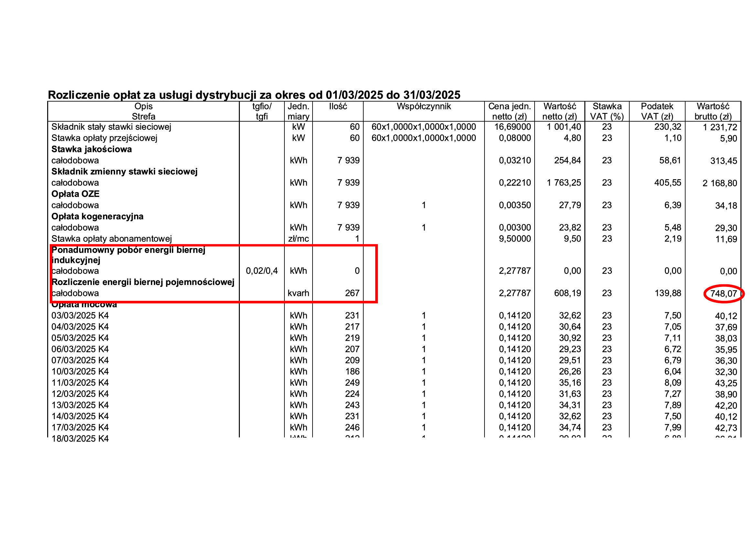Click the 'Stawka VAT (%)' column header
The height and width of the screenshot is (535, 756).
pos(607,111)
